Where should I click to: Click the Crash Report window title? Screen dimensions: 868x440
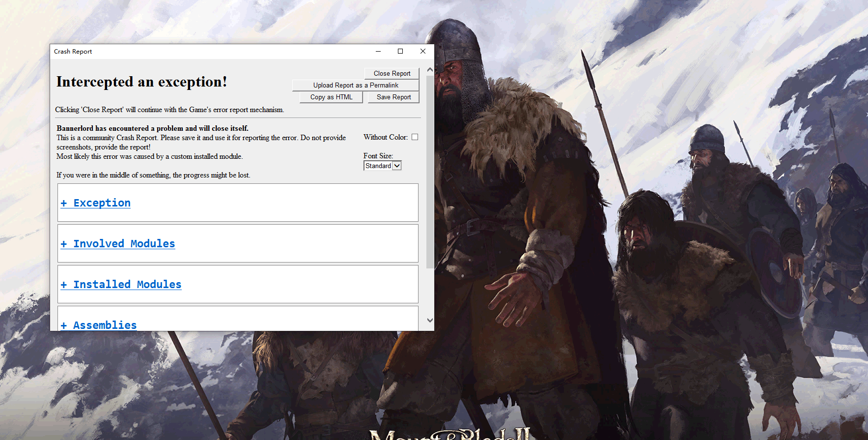coord(73,52)
